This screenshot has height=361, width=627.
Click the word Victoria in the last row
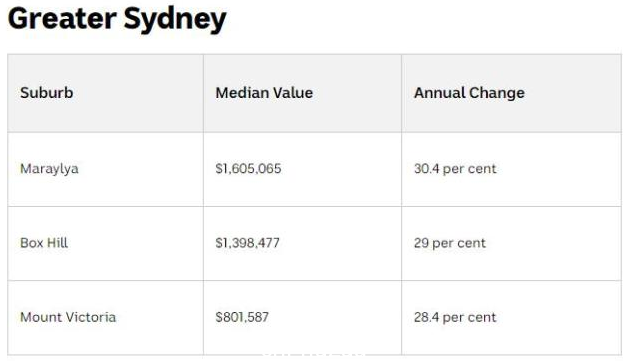tap(91, 317)
